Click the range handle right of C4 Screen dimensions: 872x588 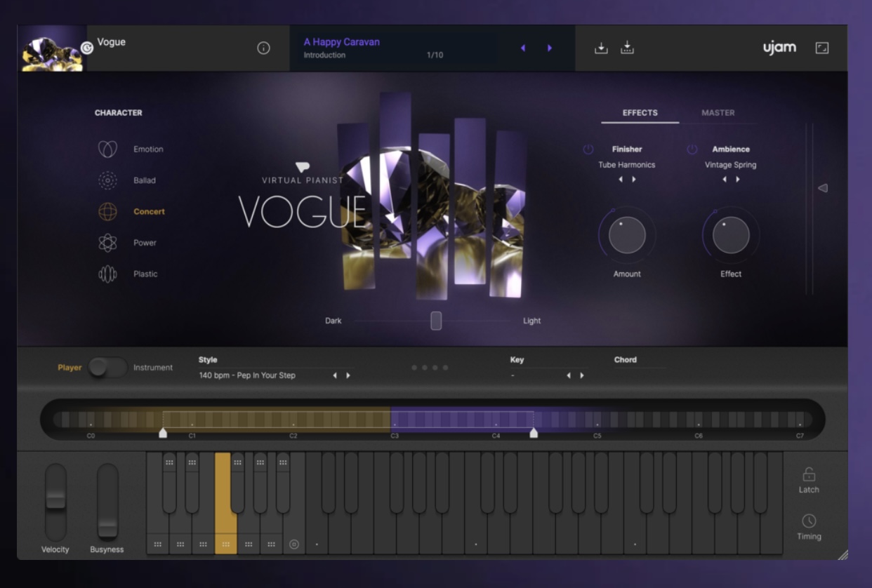534,433
